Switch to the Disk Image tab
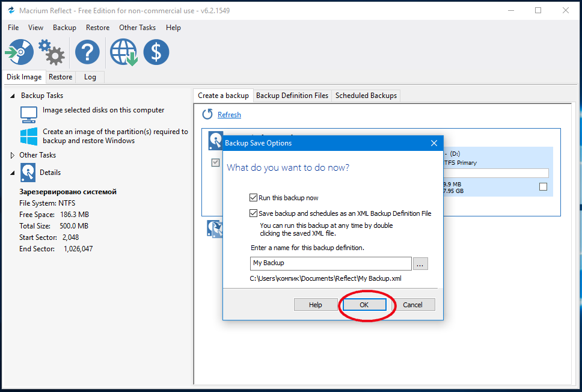 pos(24,77)
